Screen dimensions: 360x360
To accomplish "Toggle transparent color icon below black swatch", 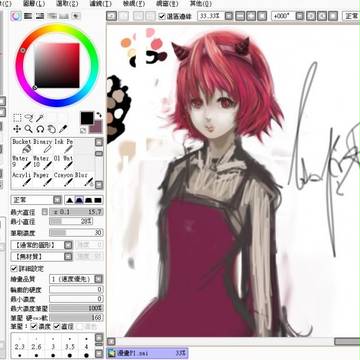I will pos(83,130).
